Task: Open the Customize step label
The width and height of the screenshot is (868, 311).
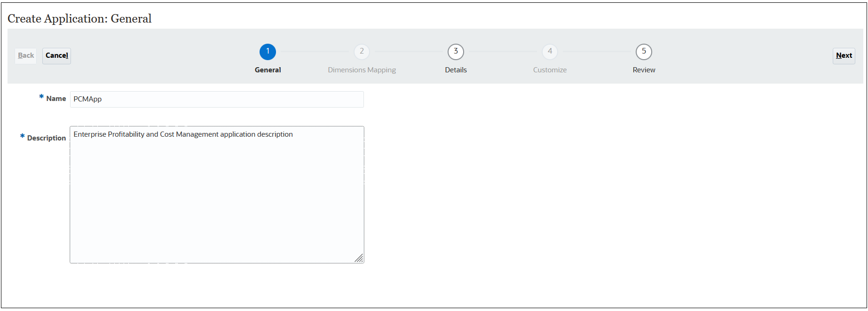Action: click(x=550, y=70)
